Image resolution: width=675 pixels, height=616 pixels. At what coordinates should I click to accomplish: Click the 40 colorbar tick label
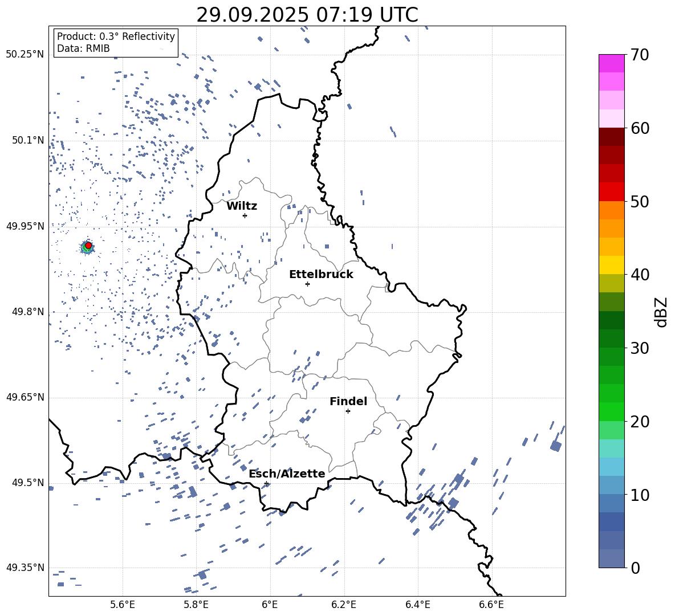(x=640, y=275)
